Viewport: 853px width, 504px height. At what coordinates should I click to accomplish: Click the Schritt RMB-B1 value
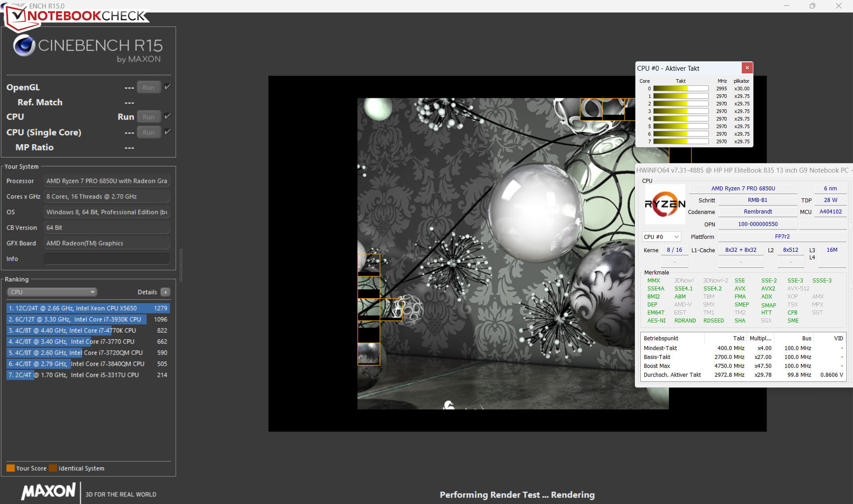[758, 200]
